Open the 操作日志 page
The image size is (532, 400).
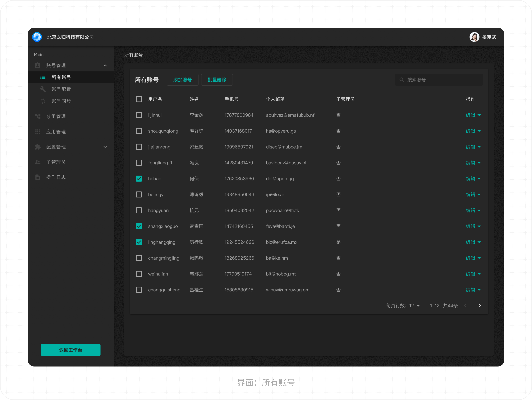[x=71, y=177]
